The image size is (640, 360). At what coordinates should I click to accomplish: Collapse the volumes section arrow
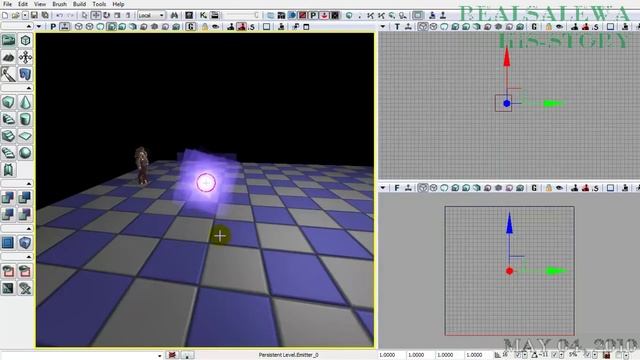[29, 229]
